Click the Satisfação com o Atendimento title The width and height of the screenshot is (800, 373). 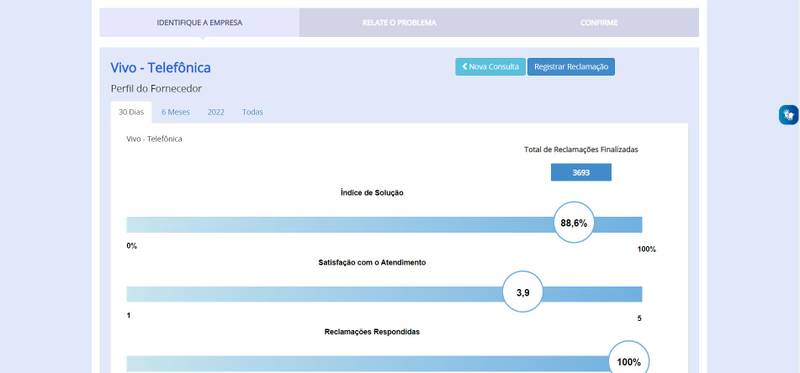click(x=372, y=262)
